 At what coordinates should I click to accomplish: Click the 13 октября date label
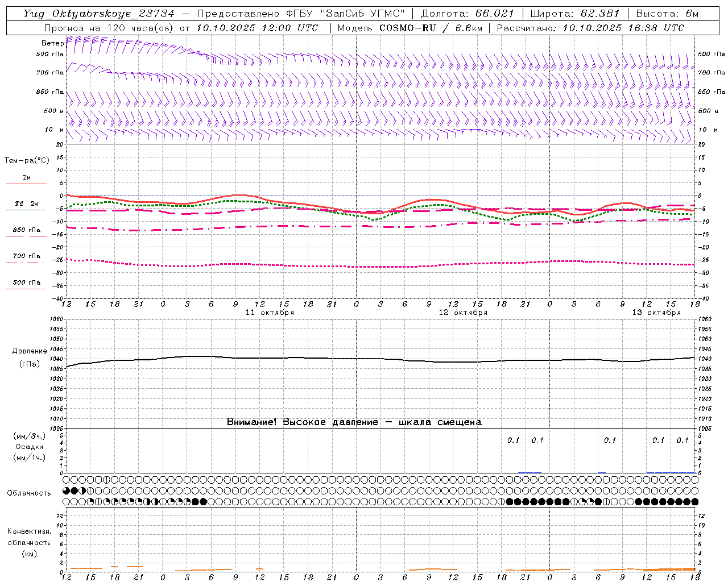(656, 313)
